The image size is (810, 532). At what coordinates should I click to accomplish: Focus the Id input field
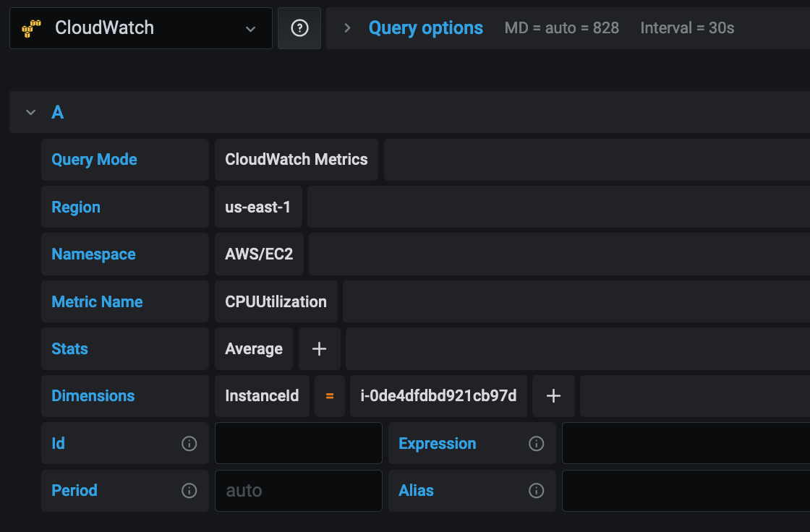299,443
